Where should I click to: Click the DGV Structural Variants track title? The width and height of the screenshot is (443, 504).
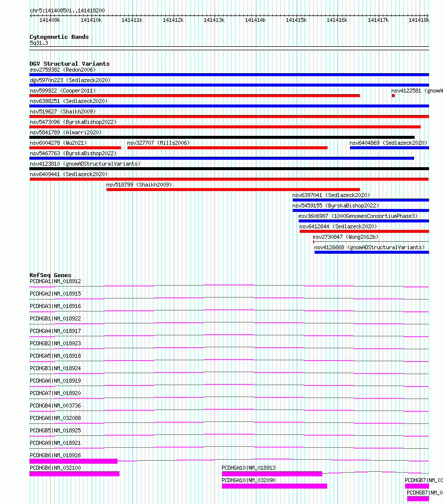(x=70, y=64)
